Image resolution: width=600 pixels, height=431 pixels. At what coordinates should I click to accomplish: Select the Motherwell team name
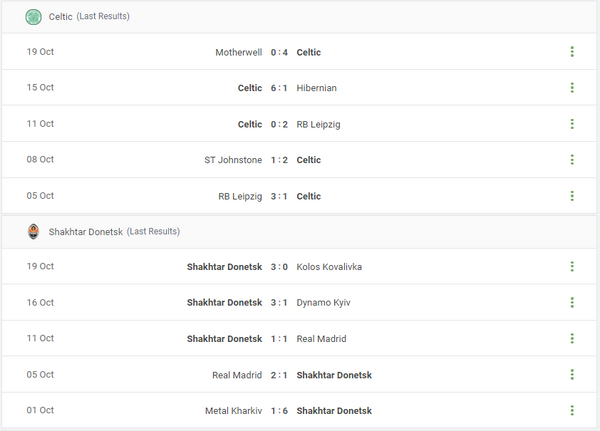tap(239, 52)
